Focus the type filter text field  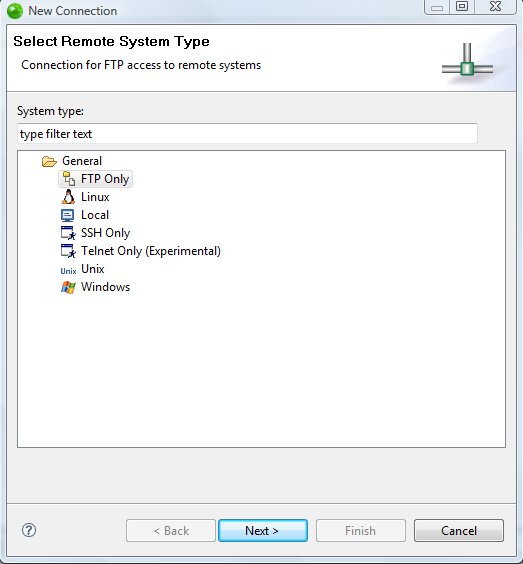tap(247, 133)
